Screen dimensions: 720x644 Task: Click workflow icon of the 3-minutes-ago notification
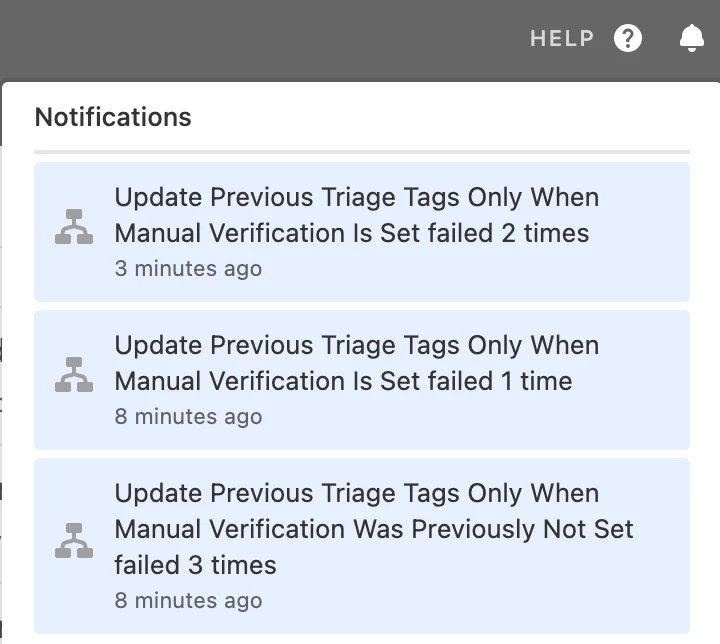[x=74, y=227]
